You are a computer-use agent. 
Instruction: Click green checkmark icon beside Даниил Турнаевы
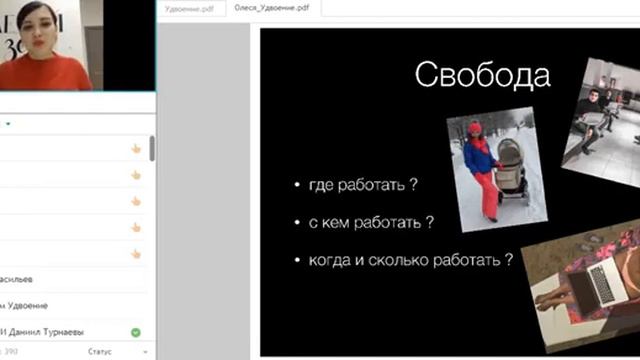tap(136, 333)
